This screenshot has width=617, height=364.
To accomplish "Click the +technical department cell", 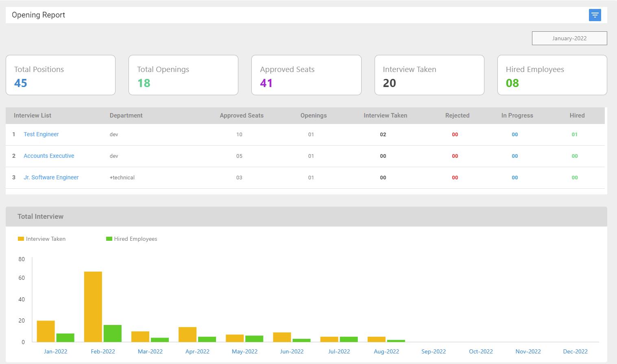I will pyautogui.click(x=122, y=178).
